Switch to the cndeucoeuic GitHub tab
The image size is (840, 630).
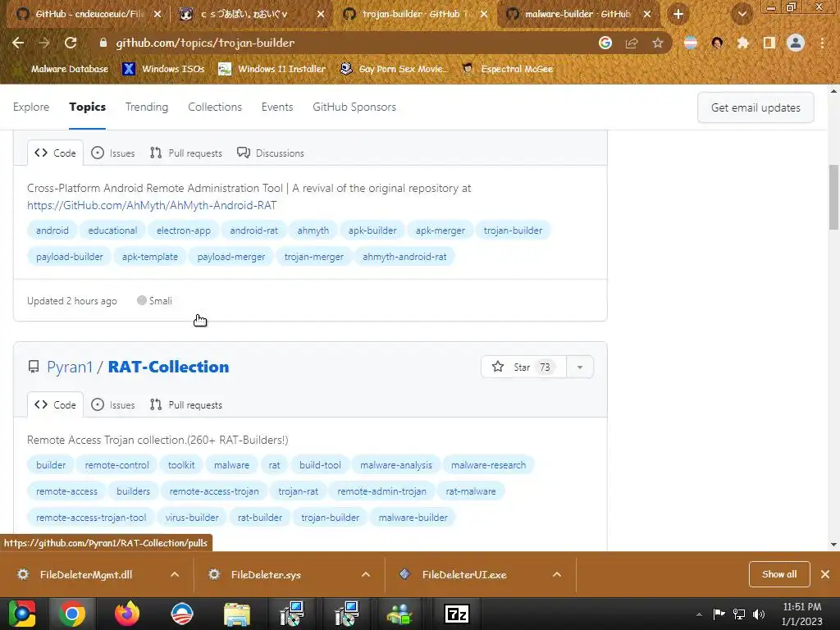pos(89,15)
